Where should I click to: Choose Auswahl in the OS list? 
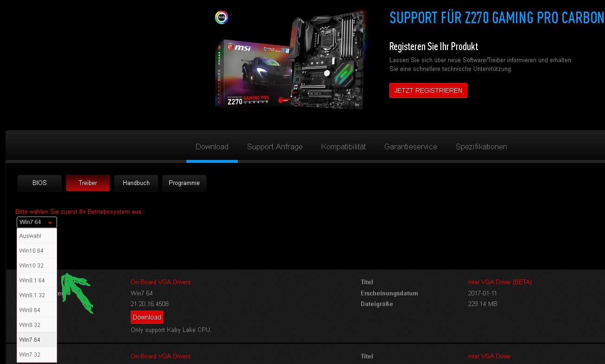click(x=37, y=236)
